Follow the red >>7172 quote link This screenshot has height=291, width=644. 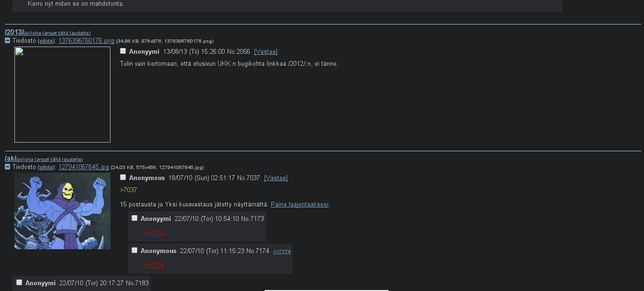(154, 233)
